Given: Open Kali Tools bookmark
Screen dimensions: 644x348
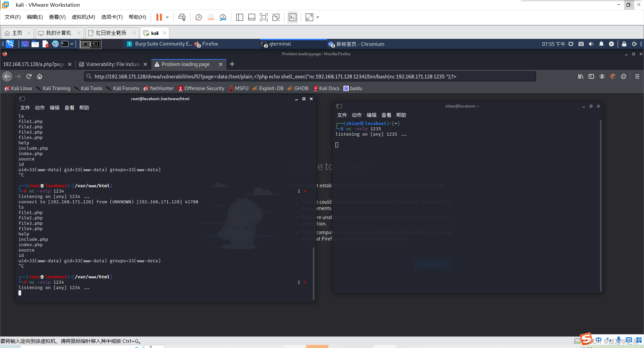Looking at the screenshot, I should coord(89,88).
